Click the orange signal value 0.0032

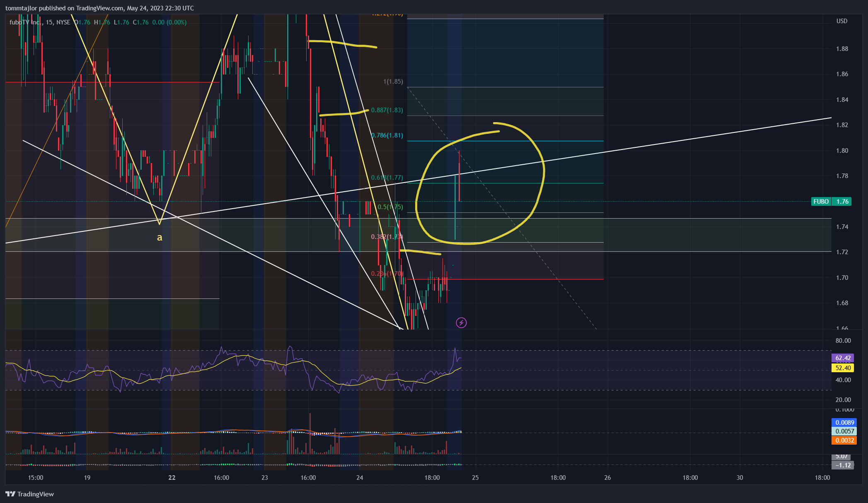click(844, 440)
